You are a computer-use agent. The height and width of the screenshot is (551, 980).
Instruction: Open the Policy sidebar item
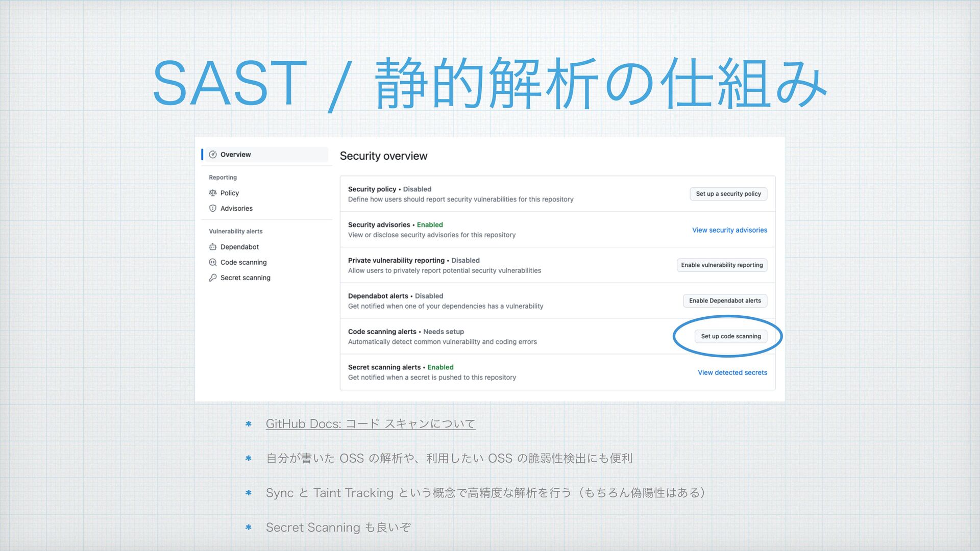click(x=229, y=193)
